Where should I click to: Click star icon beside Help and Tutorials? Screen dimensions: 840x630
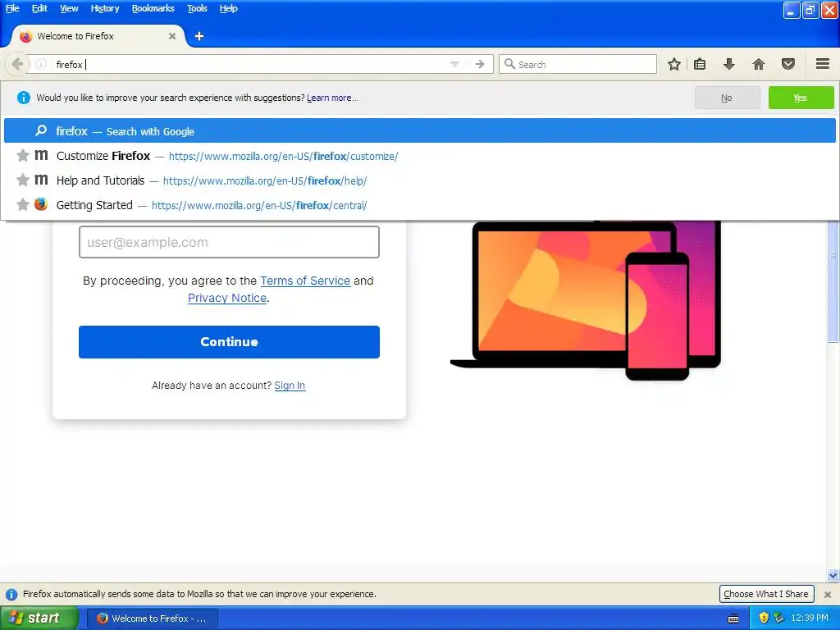[22, 180]
